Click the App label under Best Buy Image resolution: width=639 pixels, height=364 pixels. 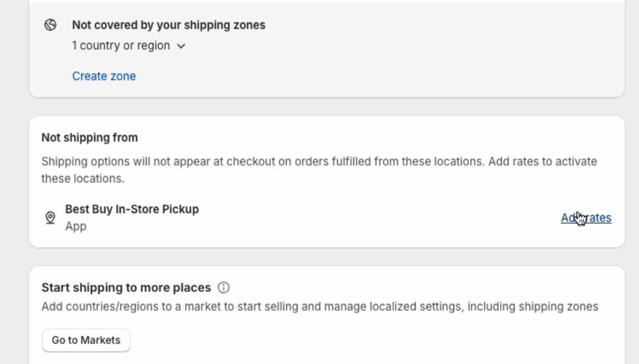(x=76, y=226)
